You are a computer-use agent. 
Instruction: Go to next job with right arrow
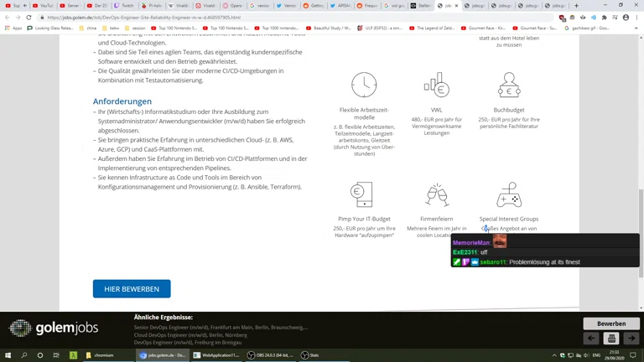click(631, 339)
